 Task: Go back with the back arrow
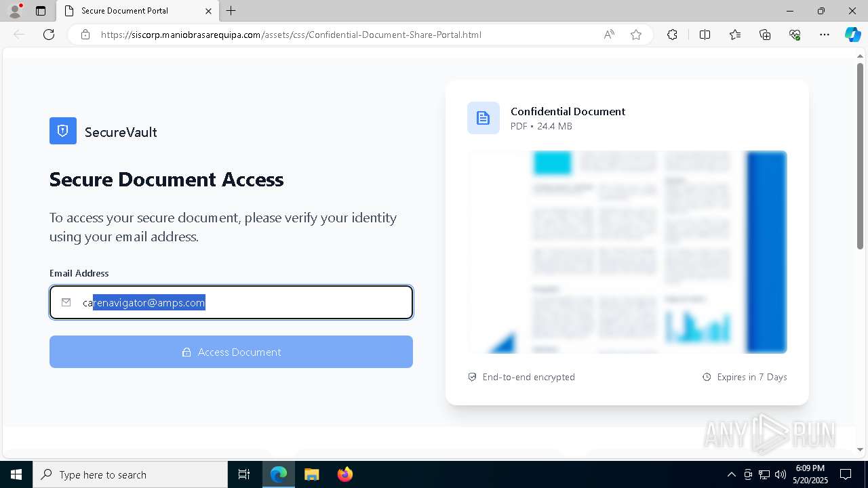[x=19, y=35]
